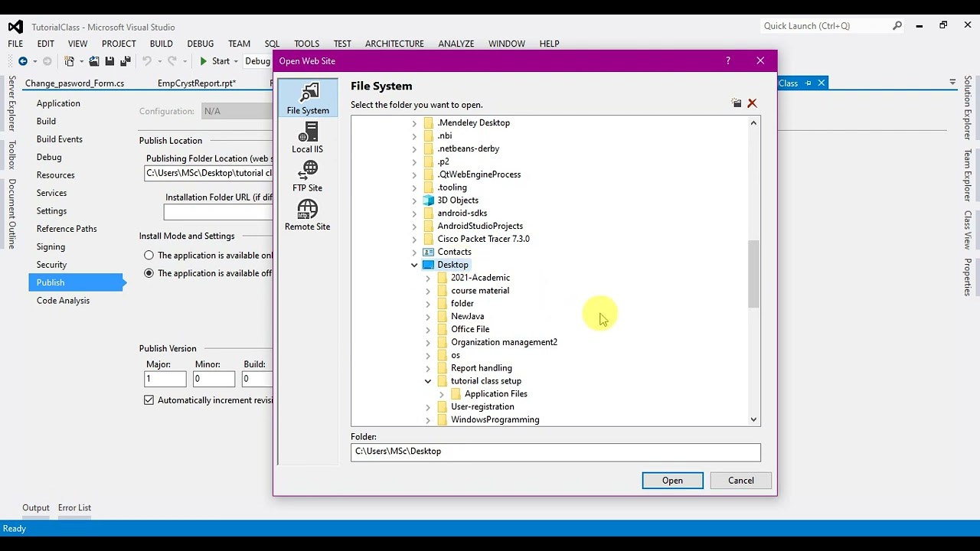The width and height of the screenshot is (980, 551).
Task: Open the DEBUG menu
Action: (x=200, y=44)
